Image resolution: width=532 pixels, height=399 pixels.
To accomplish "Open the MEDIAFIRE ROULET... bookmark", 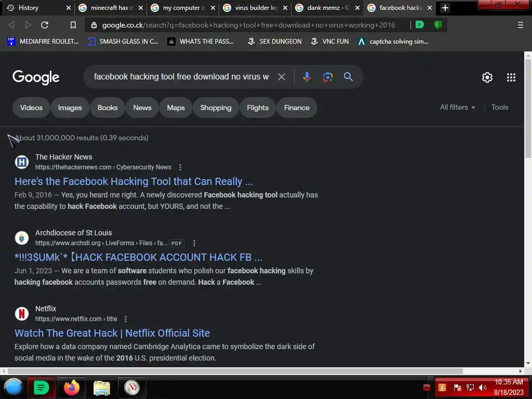I will click(43, 42).
